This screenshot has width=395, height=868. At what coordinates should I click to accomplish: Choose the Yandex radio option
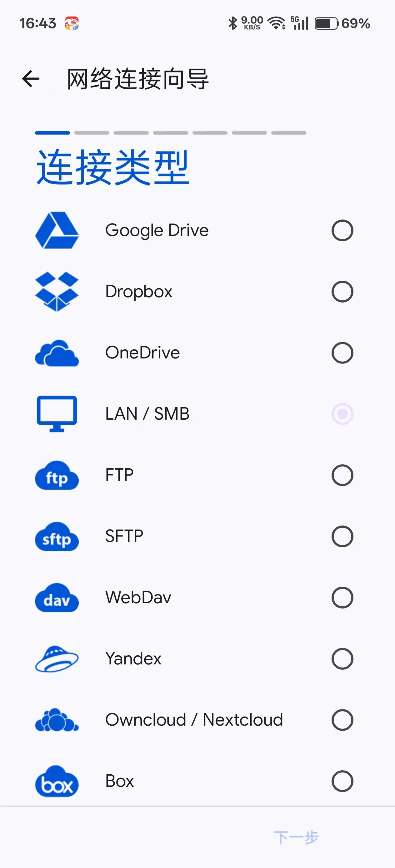tap(342, 659)
